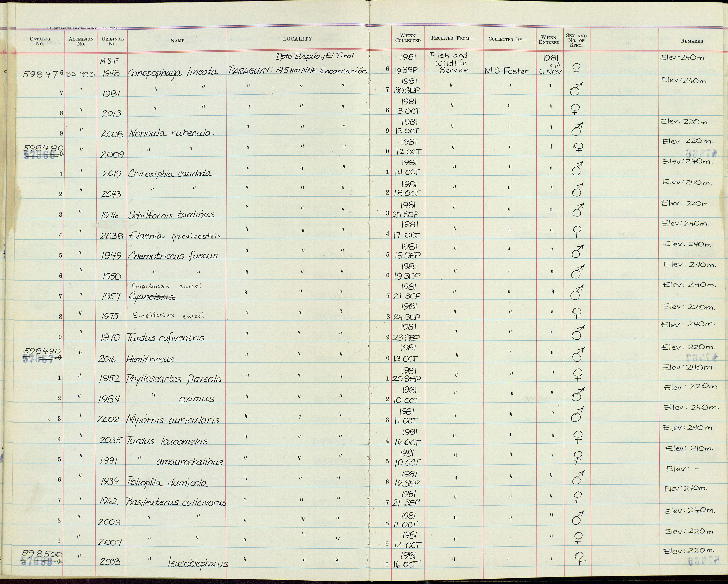Screen dimensions: 728x584
Task: Click the 'Original No.' column header
Action: click(113, 41)
